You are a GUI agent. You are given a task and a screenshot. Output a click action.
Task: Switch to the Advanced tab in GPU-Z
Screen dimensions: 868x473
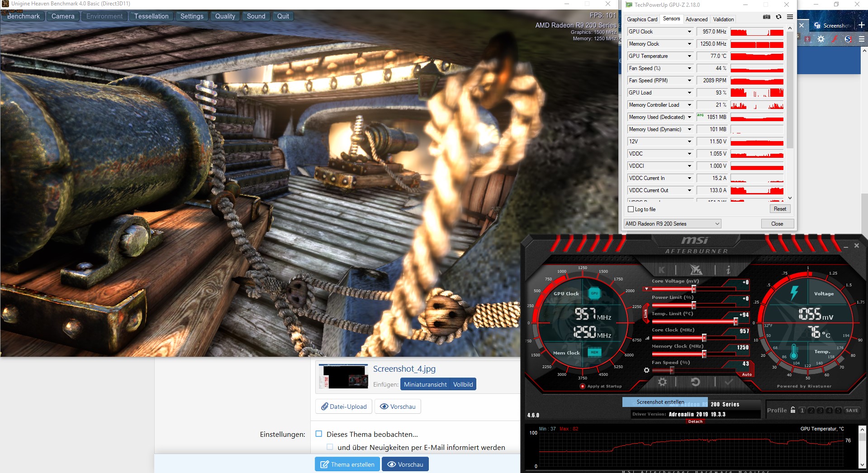coord(697,19)
